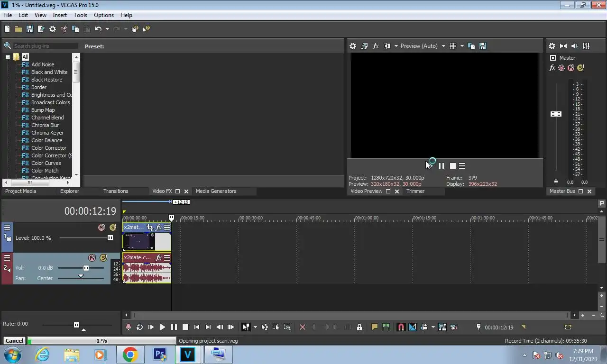Viewport: 607px width, 364px height.
Task: Open the Split Screen View dropdown arrow
Action: click(x=396, y=46)
